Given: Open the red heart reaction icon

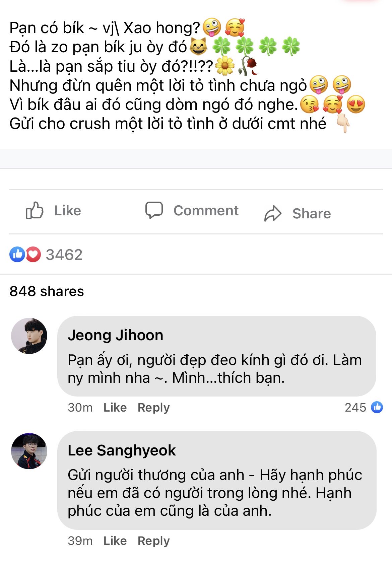Looking at the screenshot, I should 33,255.
